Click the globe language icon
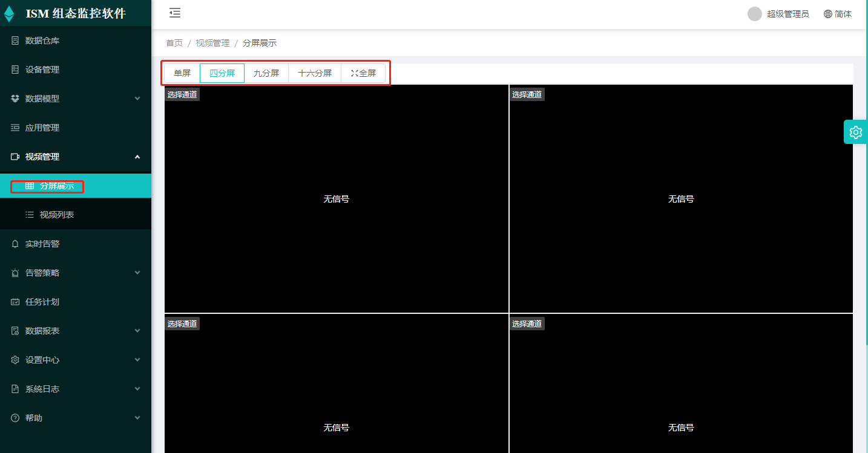The width and height of the screenshot is (868, 453). 827,14
